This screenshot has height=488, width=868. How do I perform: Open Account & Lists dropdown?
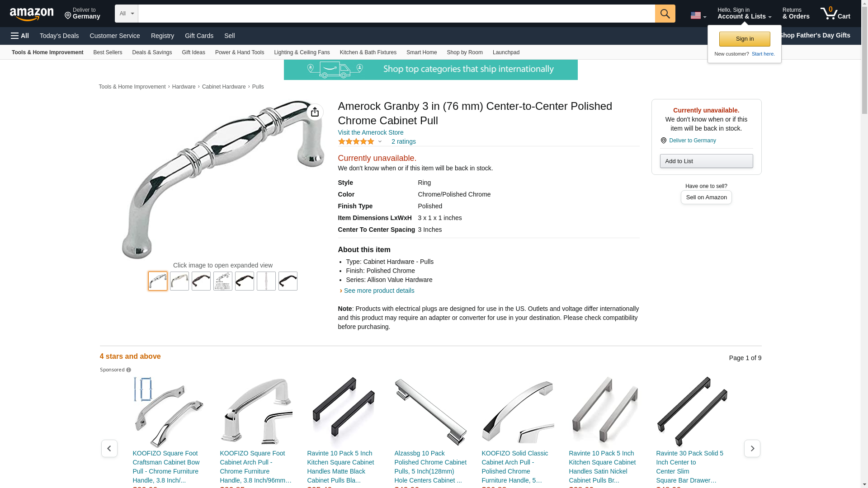[744, 14]
